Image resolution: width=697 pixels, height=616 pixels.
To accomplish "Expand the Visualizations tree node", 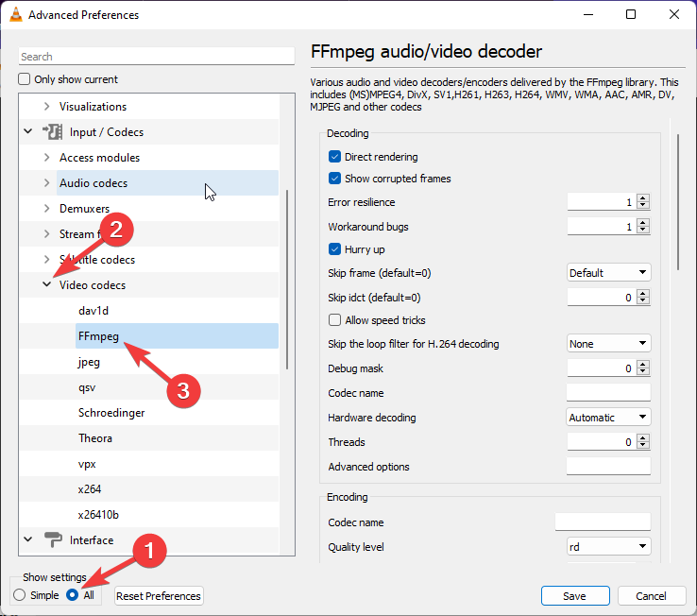I will coord(46,107).
